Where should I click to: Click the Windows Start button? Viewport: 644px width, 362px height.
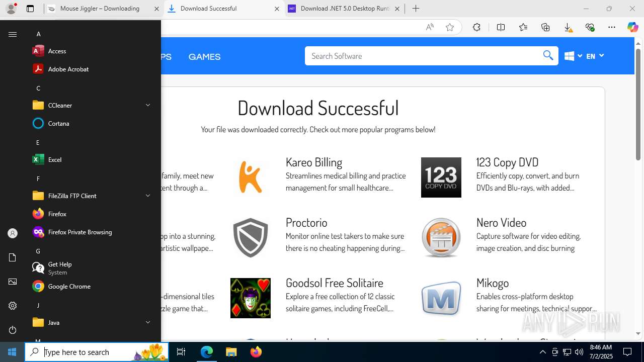12,352
